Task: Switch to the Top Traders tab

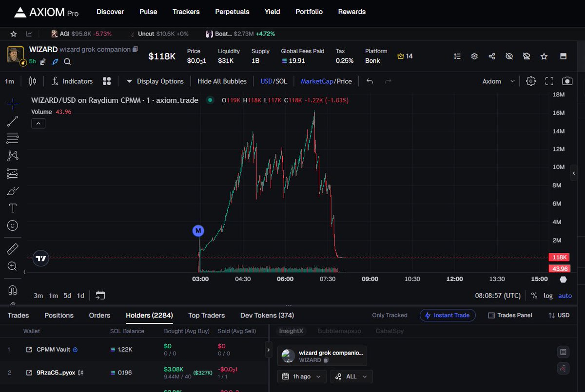Action: [207, 315]
